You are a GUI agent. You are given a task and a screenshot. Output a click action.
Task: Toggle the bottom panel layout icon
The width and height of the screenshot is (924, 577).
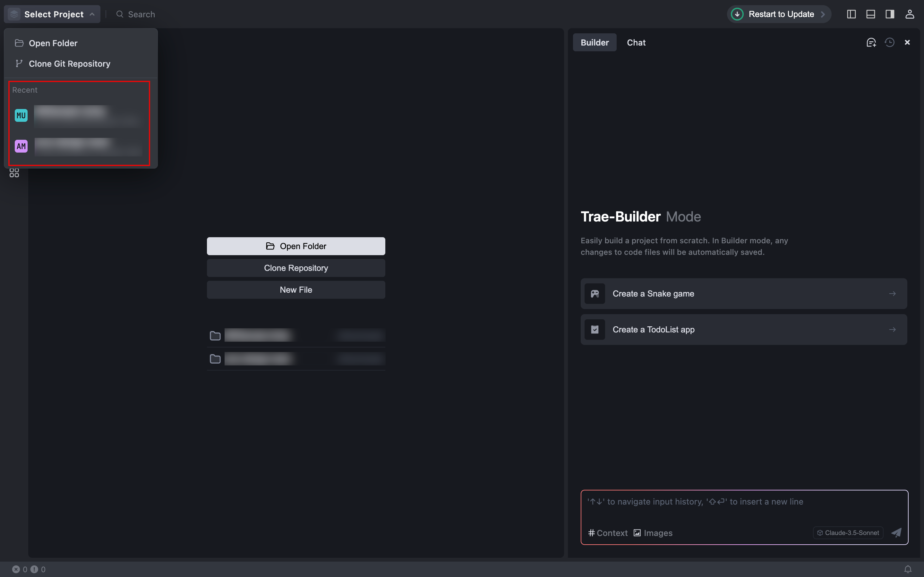(870, 14)
